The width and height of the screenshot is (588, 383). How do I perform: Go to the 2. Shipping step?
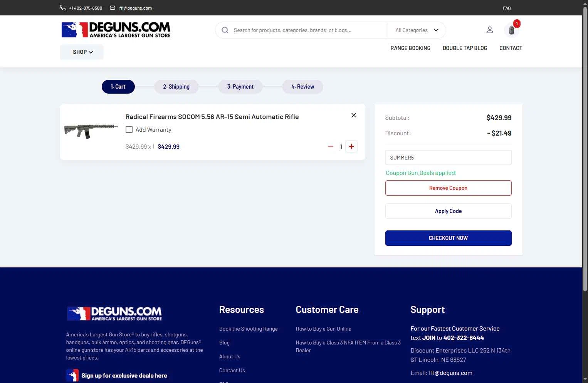coord(176,87)
